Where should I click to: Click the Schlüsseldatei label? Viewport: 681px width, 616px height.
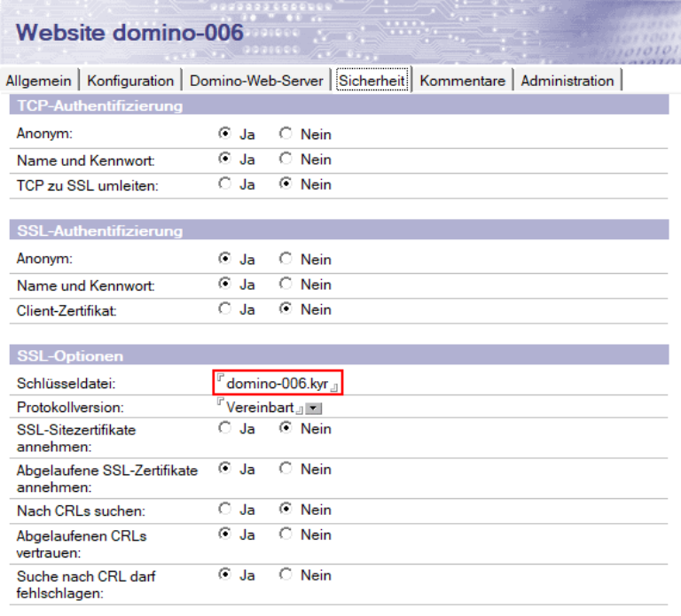coord(66,383)
